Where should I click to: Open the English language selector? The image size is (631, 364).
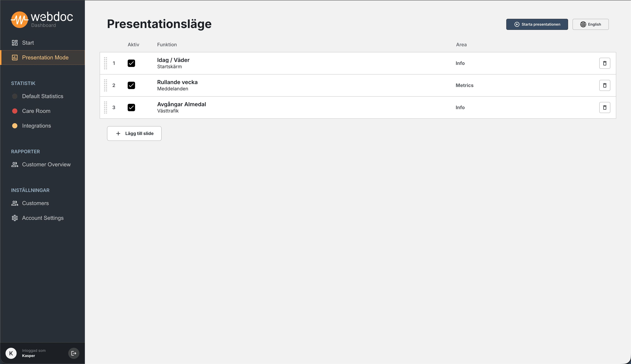click(590, 24)
